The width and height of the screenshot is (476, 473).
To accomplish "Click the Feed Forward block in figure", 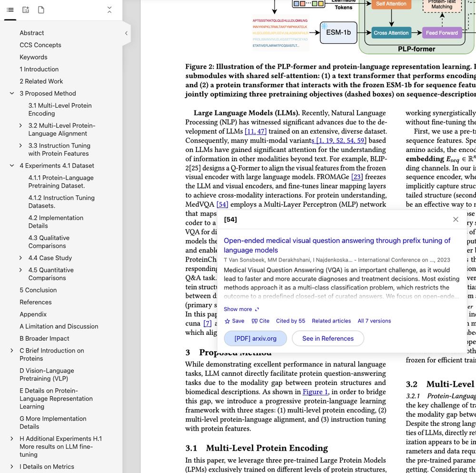I will 442,33.
